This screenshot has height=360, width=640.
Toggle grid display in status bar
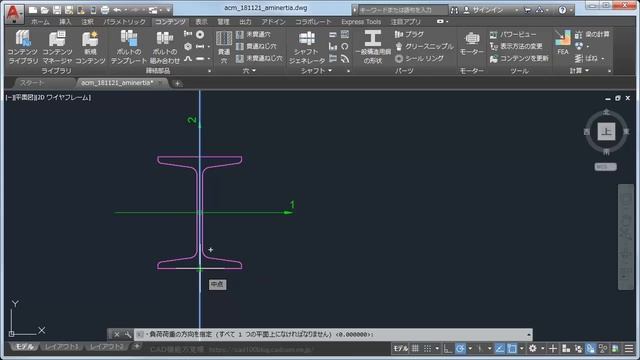click(416, 348)
